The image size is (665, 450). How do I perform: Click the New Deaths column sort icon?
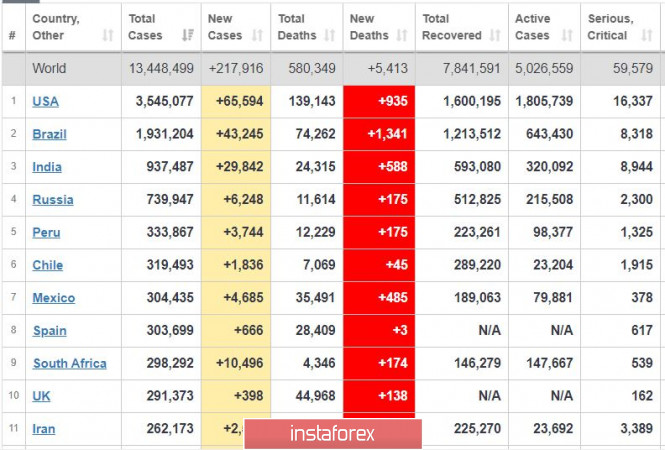(x=401, y=36)
